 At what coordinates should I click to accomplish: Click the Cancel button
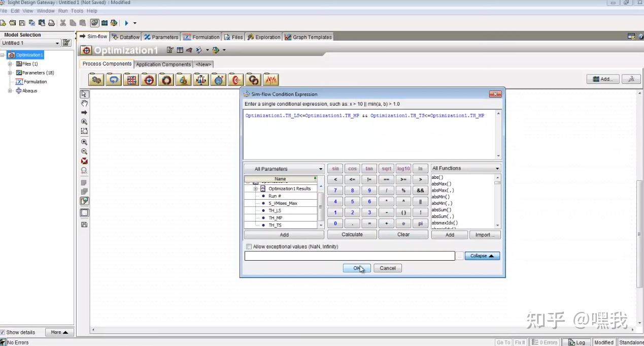click(x=388, y=268)
